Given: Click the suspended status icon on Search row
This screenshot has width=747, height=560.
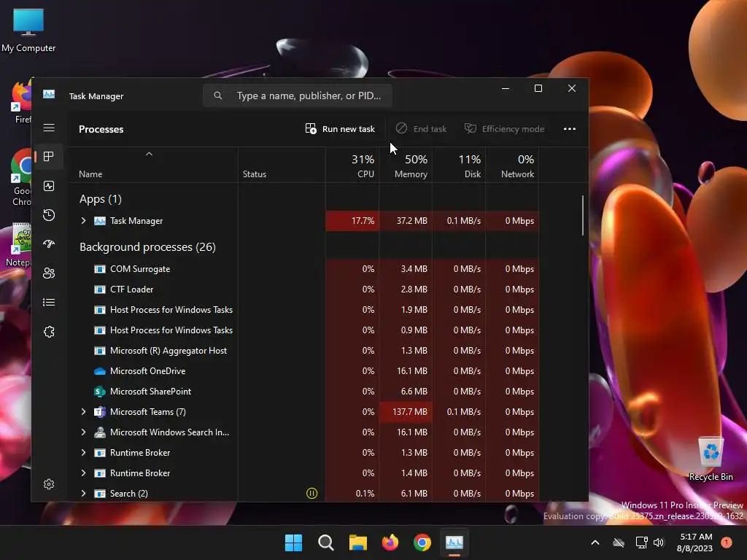Looking at the screenshot, I should [x=311, y=494].
